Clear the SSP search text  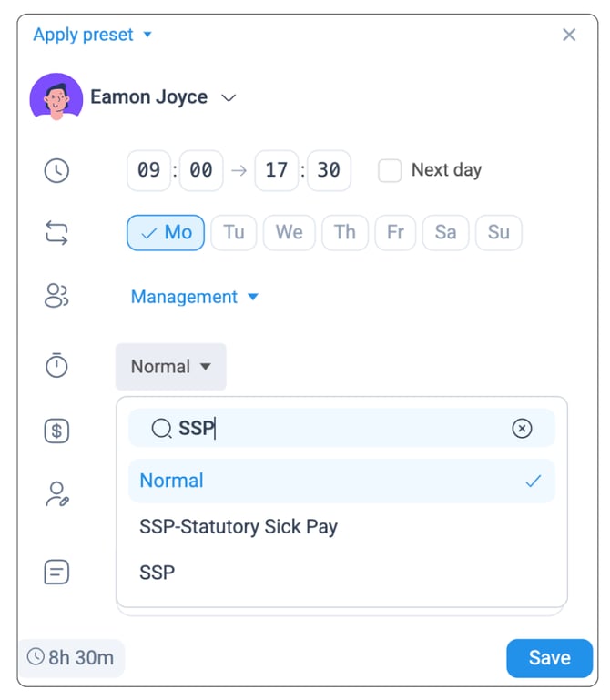pos(522,429)
